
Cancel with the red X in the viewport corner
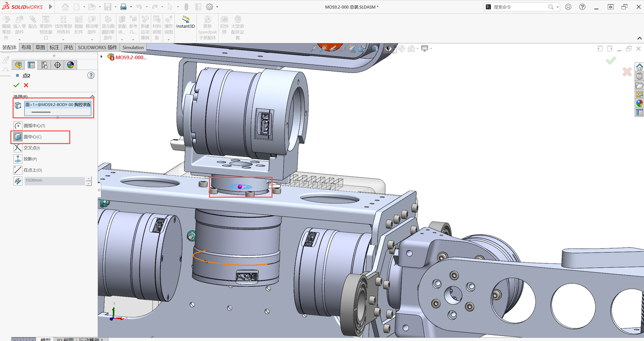pyautogui.click(x=627, y=72)
